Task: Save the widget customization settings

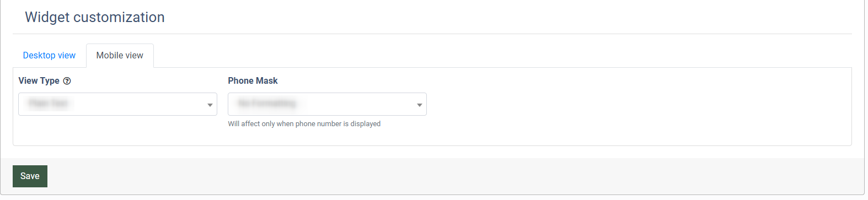Action: pos(30,176)
